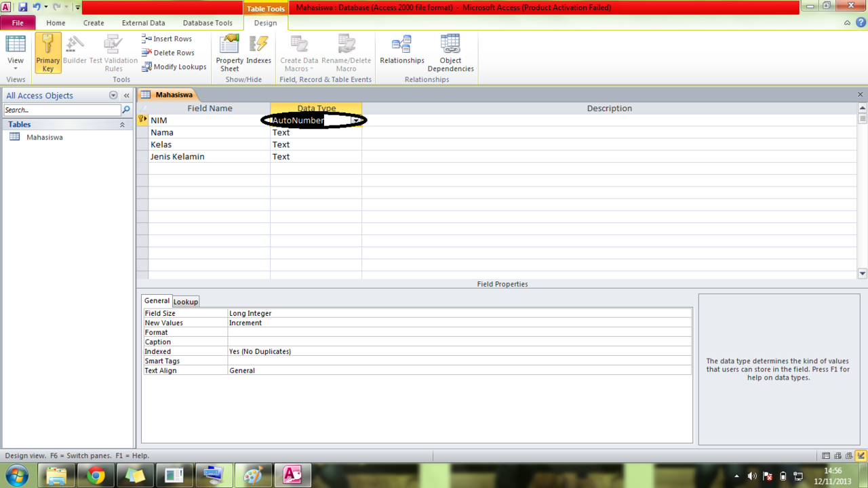Click the Field Name column header
Viewport: 868px width, 488px height.
(x=210, y=108)
